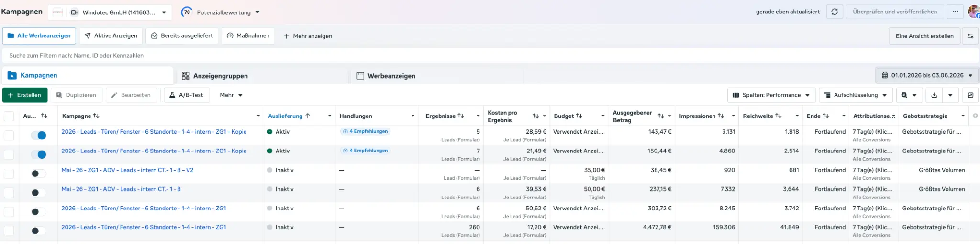This screenshot has height=244, width=980.
Task: Open the Maßnahmen view
Action: pos(248,35)
